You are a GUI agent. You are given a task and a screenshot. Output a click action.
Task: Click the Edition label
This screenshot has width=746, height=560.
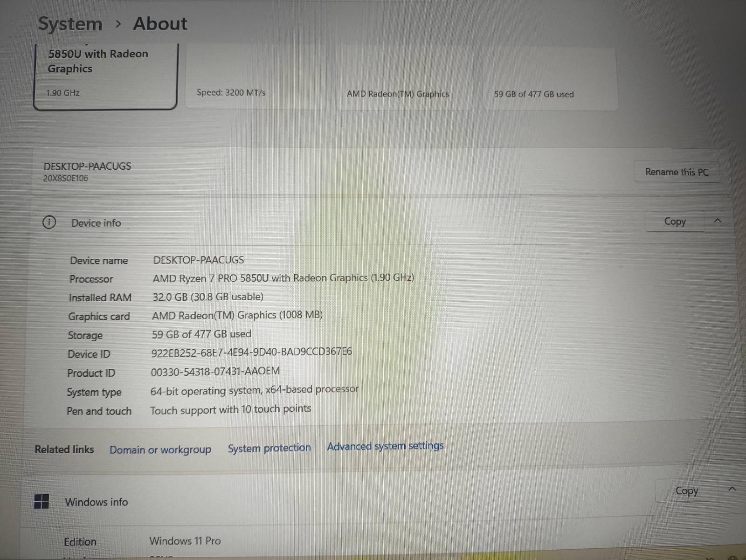tap(80, 542)
